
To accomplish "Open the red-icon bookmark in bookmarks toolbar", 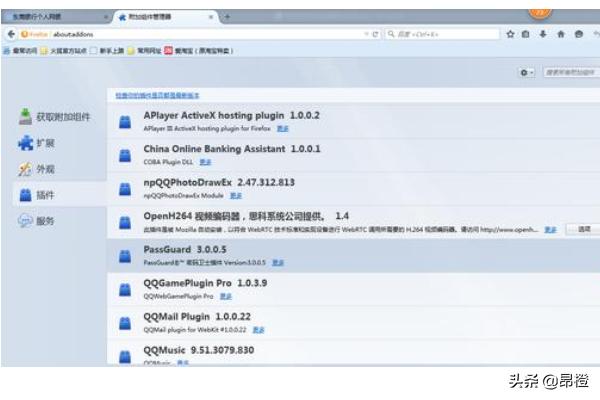I will tap(199, 51).
